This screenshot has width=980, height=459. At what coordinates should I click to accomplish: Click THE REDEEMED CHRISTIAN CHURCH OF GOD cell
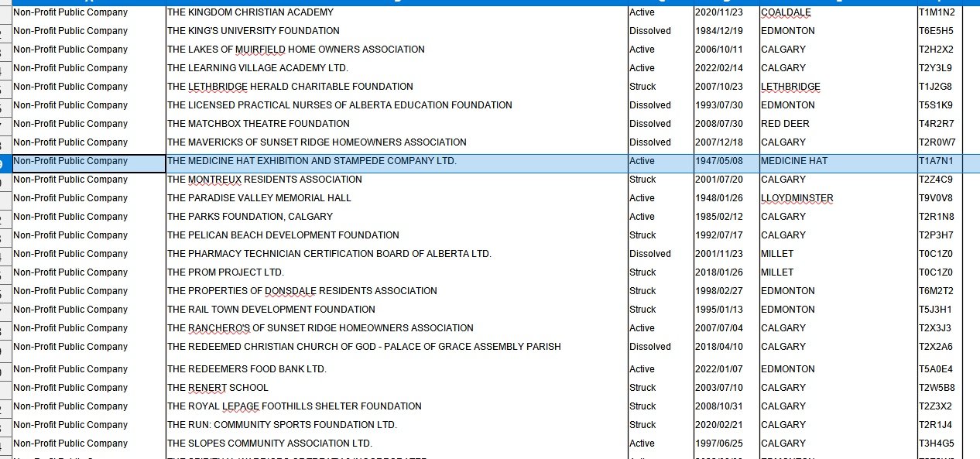point(396,347)
